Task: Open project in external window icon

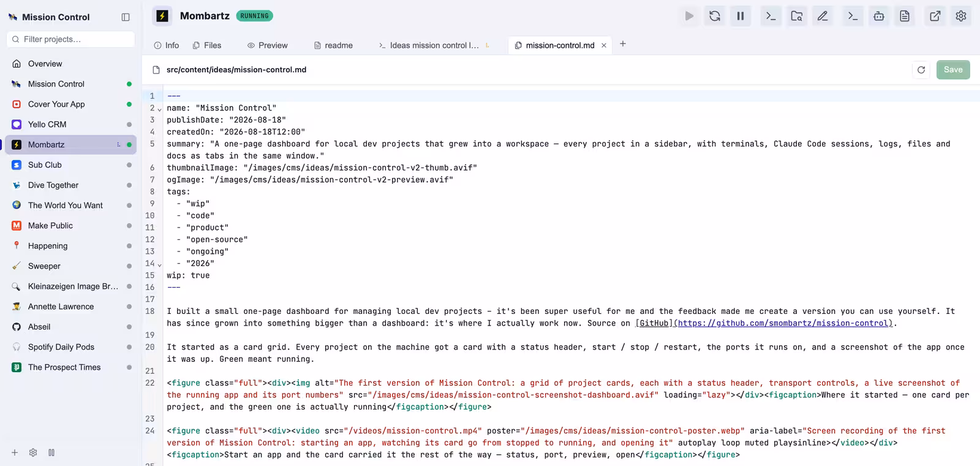Action: (x=935, y=16)
